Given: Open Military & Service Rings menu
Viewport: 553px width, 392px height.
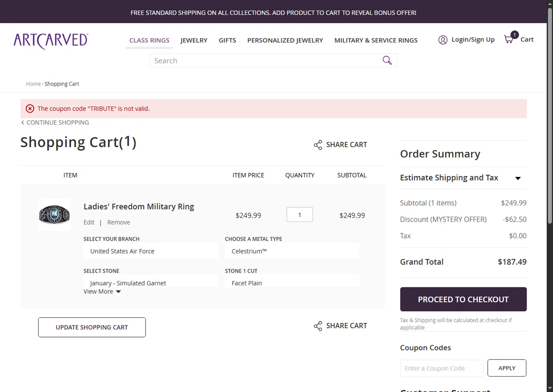Looking at the screenshot, I should tap(376, 40).
